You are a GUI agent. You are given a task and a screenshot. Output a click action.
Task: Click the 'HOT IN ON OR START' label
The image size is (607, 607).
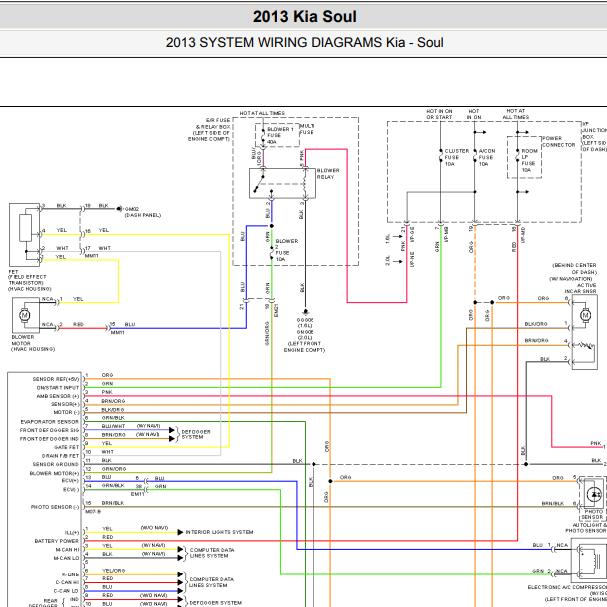click(x=439, y=114)
